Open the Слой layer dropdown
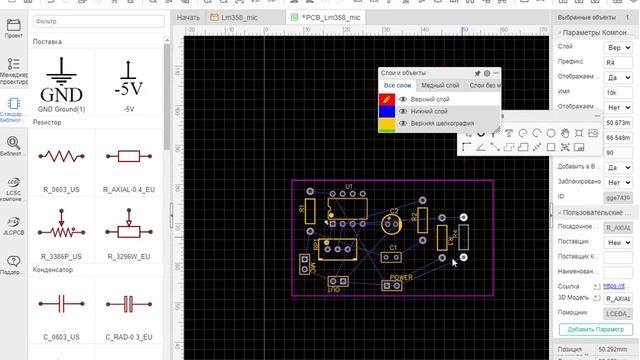The image size is (640, 360). coord(618,47)
